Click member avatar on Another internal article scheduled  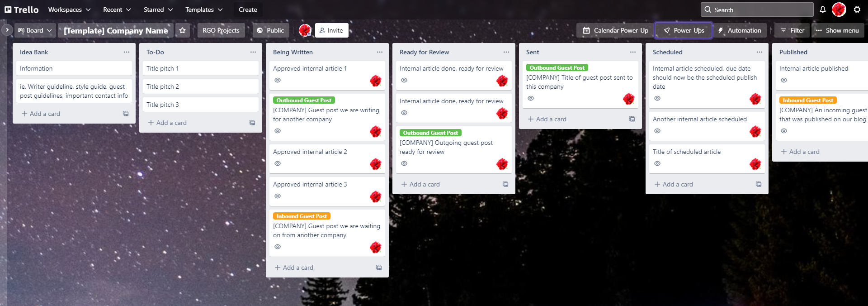[x=755, y=132]
